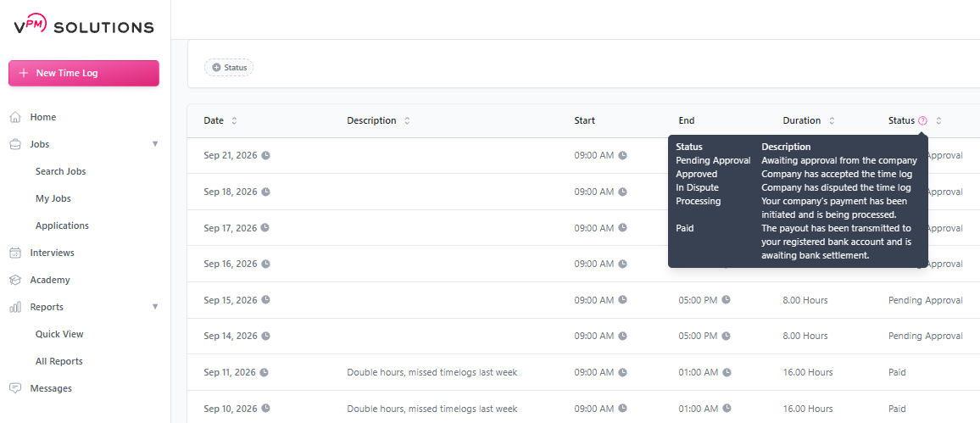The width and height of the screenshot is (980, 423).
Task: Sort by the Description column arrows
Action: coord(407,120)
